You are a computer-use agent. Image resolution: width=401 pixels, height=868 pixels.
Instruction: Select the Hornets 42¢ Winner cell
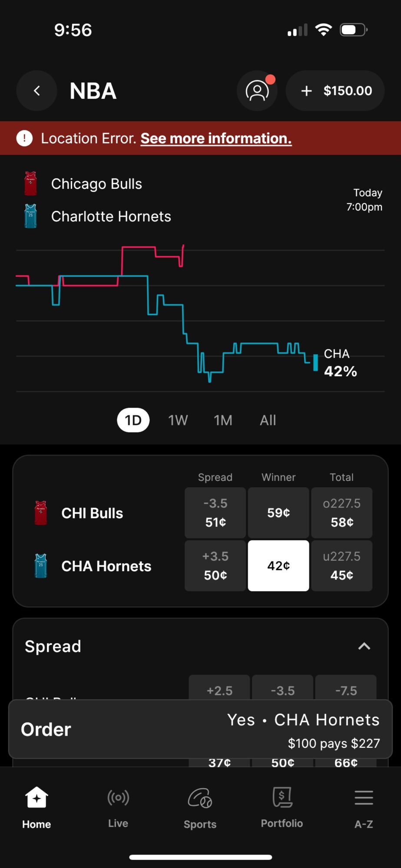coord(278,566)
